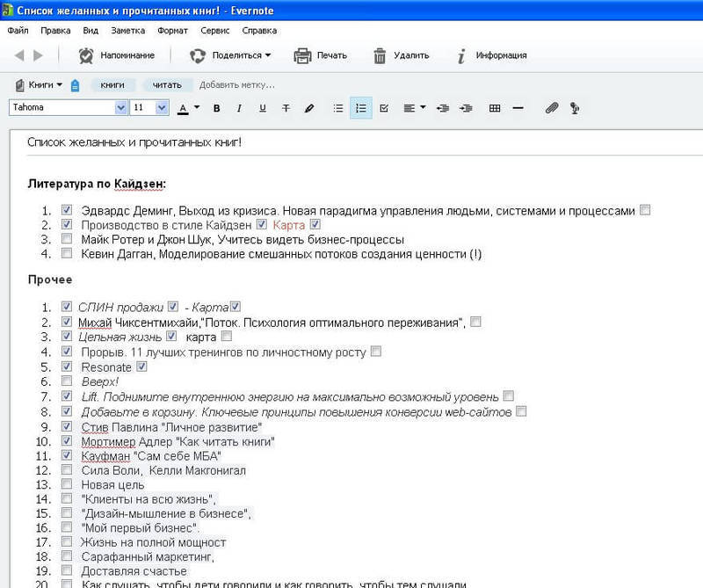Click the Информация button label
The width and height of the screenshot is (703, 588).
point(501,55)
